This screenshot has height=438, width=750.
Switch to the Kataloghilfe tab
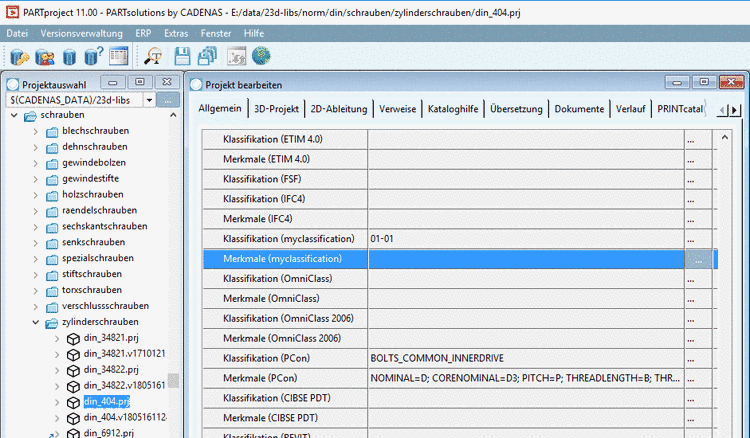pos(453,109)
